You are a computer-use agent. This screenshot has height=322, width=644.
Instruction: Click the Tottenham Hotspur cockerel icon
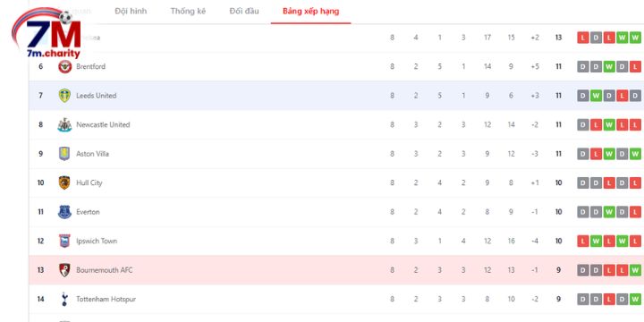pos(64,299)
